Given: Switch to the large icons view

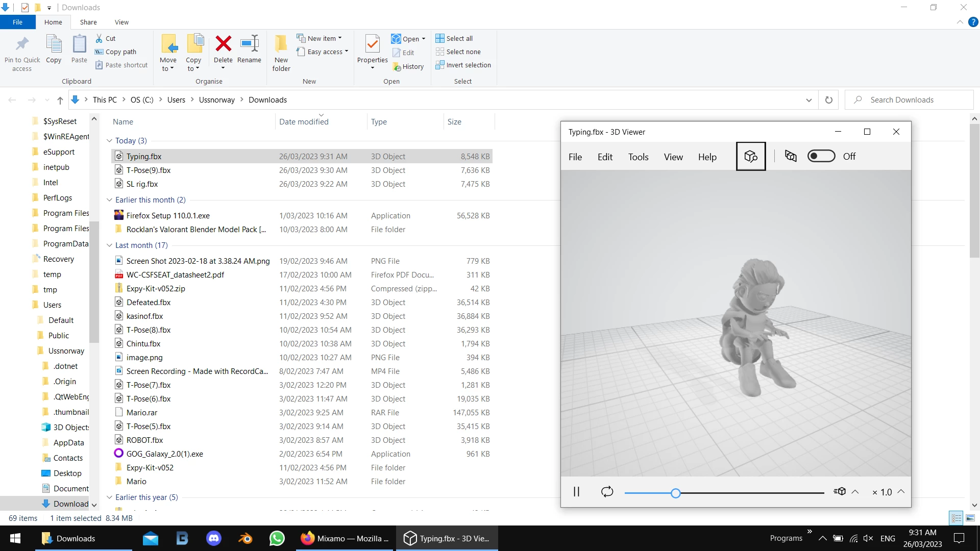Looking at the screenshot, I should point(970,518).
